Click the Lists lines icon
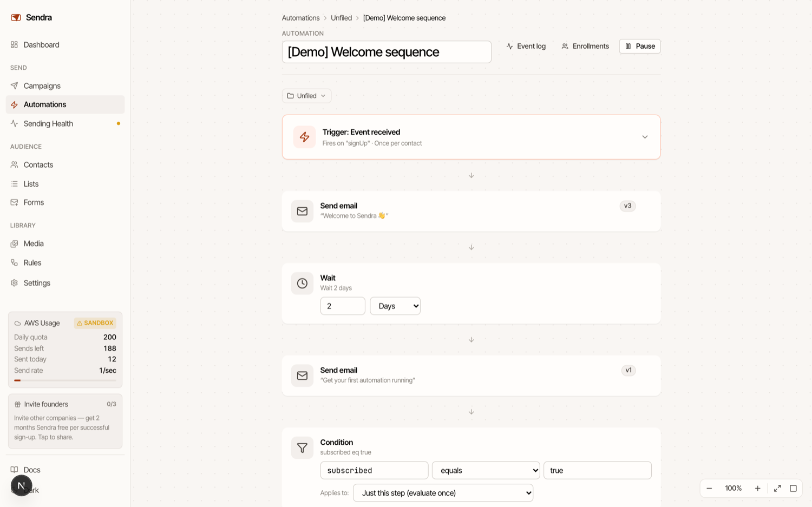 click(15, 184)
